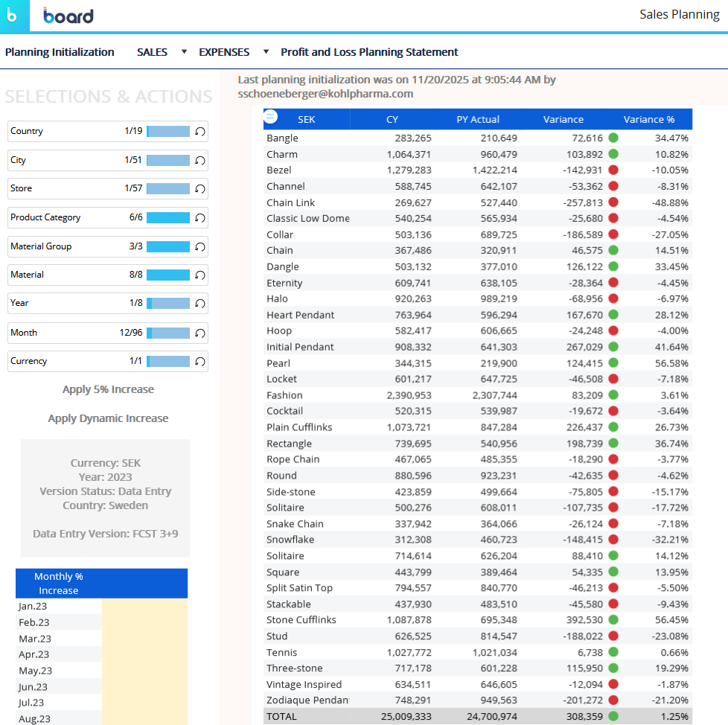Screen dimensions: 728x725
Task: Click TOTAL CY value 25,009,333
Action: click(406, 716)
